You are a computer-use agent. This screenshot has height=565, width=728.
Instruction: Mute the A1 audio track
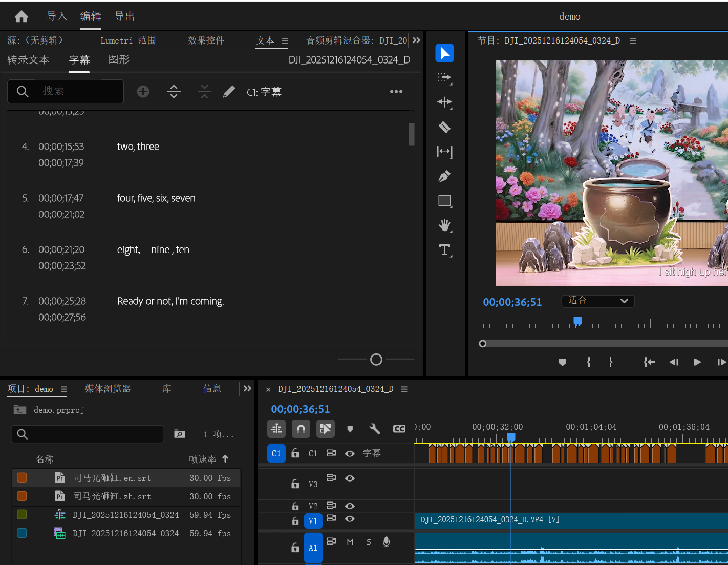[350, 542]
